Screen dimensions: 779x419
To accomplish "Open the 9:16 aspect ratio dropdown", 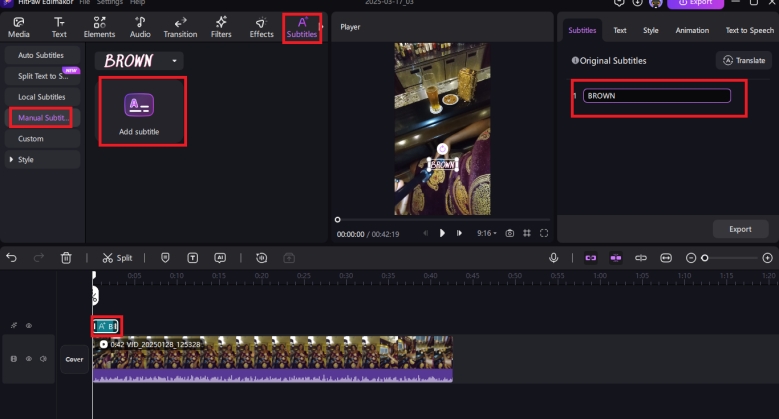I will tap(485, 233).
